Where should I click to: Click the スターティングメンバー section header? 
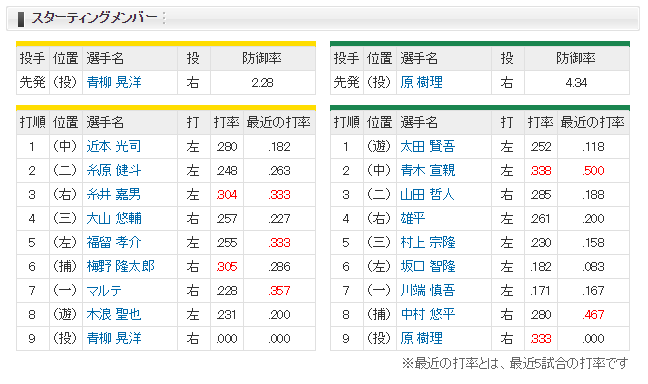click(x=323, y=19)
